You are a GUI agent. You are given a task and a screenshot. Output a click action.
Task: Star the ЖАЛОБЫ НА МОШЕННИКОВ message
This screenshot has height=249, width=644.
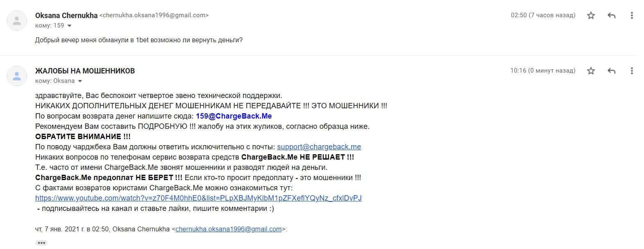(591, 71)
